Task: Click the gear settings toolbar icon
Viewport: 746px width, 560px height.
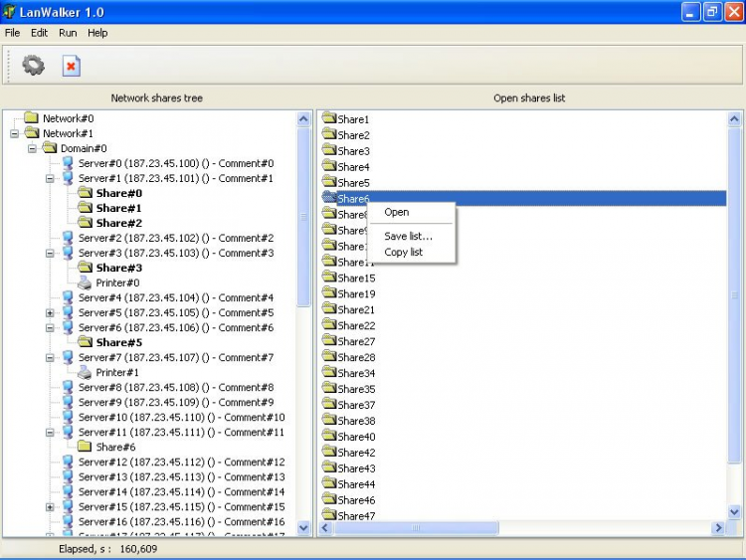Action: tap(34, 66)
